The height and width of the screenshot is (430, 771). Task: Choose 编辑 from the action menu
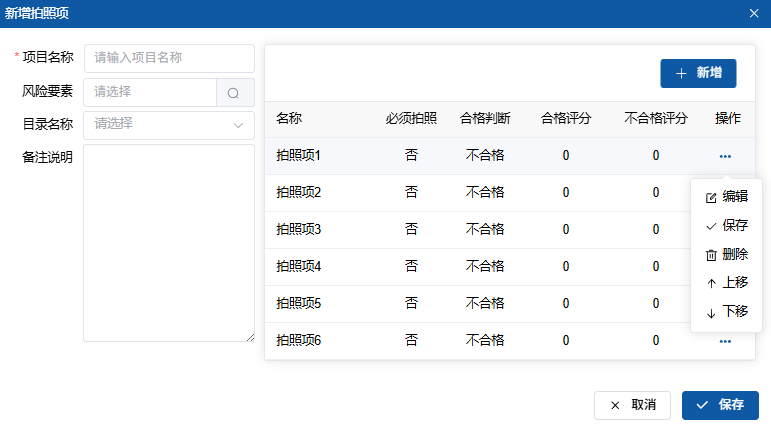pyautogui.click(x=726, y=197)
